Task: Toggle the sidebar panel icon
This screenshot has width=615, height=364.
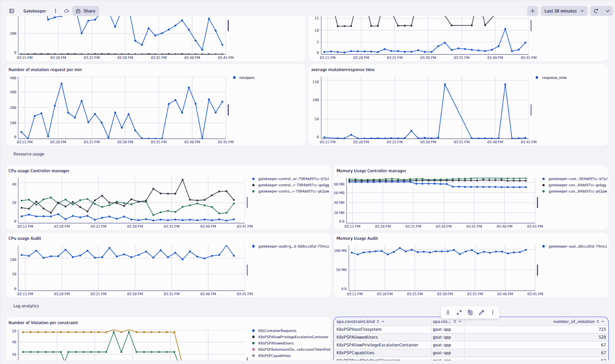Action: 12,11
